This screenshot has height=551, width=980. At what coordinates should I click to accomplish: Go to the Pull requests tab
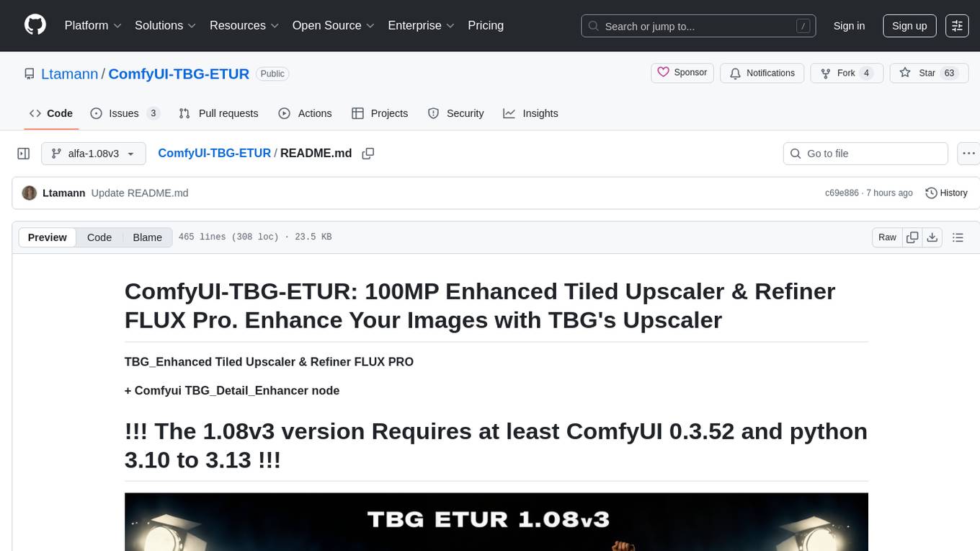[x=218, y=113]
